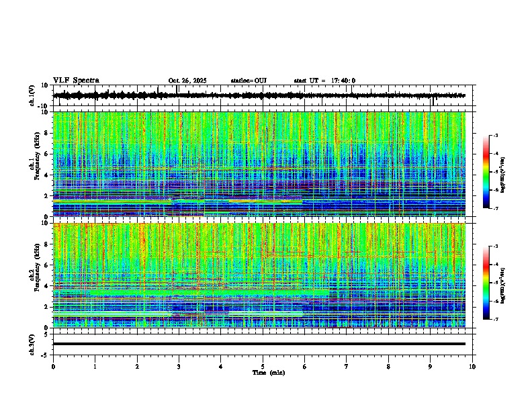Click the "2" tick on ch.2 frequency axis
532x411 pixels.
(47, 307)
